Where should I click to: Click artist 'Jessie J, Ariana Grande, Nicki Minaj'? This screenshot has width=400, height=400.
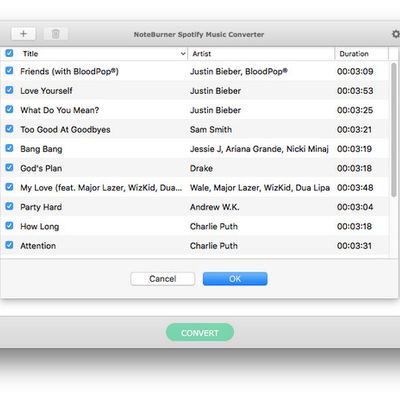(x=259, y=149)
